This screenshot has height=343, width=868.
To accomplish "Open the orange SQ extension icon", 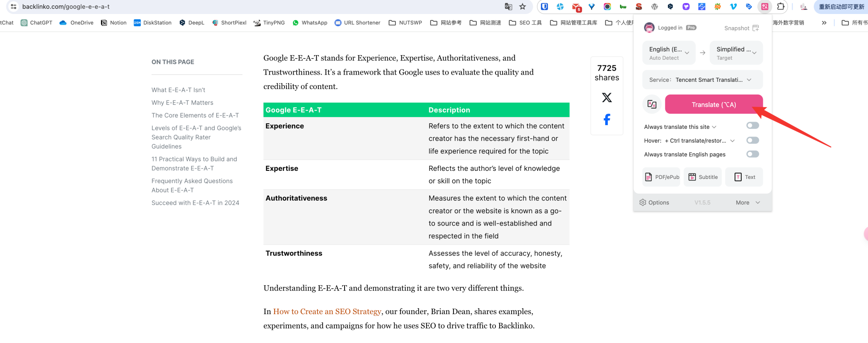I will (x=718, y=6).
